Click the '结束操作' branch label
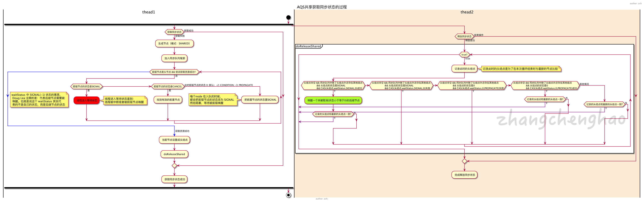 478,35
